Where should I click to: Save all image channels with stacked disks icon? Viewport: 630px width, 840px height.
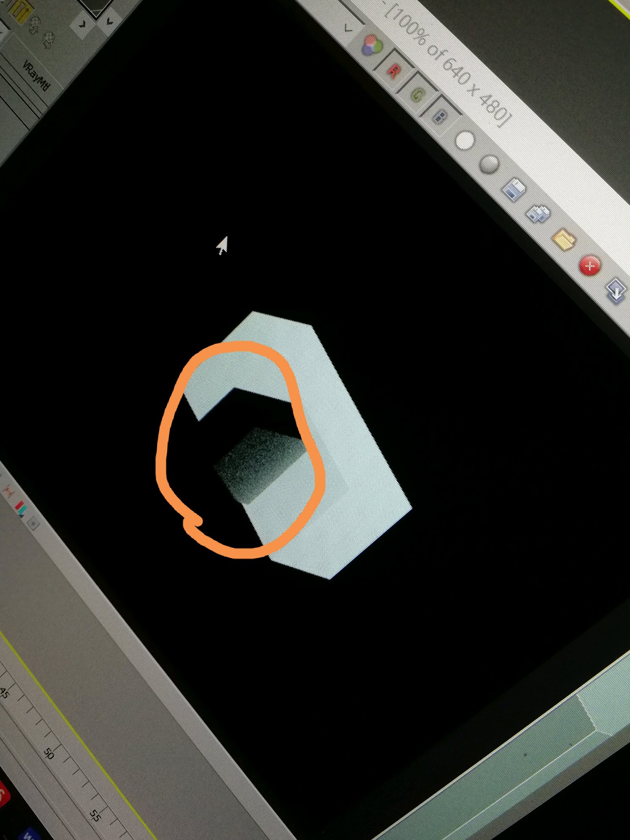click(x=539, y=214)
